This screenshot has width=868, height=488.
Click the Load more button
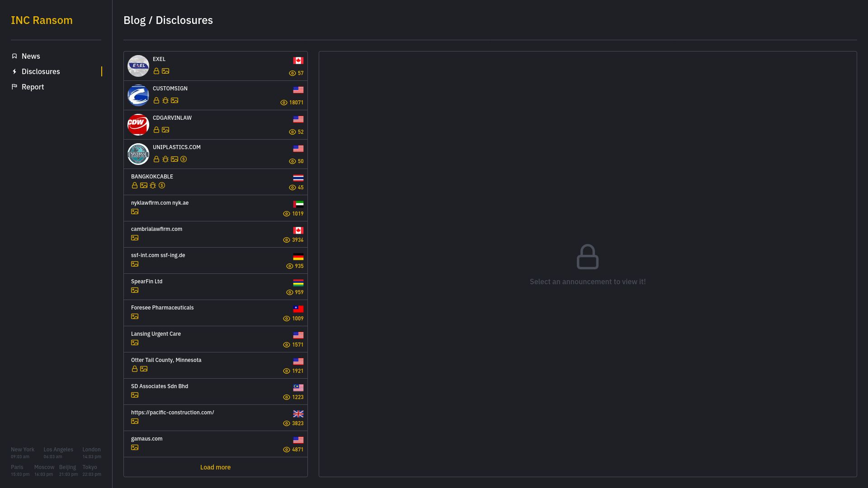point(216,467)
